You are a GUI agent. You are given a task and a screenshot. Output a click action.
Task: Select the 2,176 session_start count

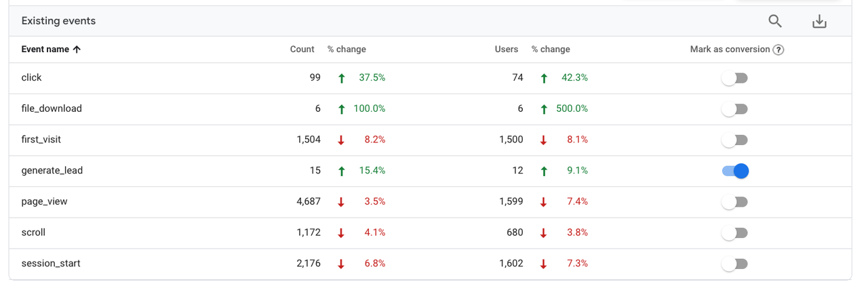[x=309, y=263]
